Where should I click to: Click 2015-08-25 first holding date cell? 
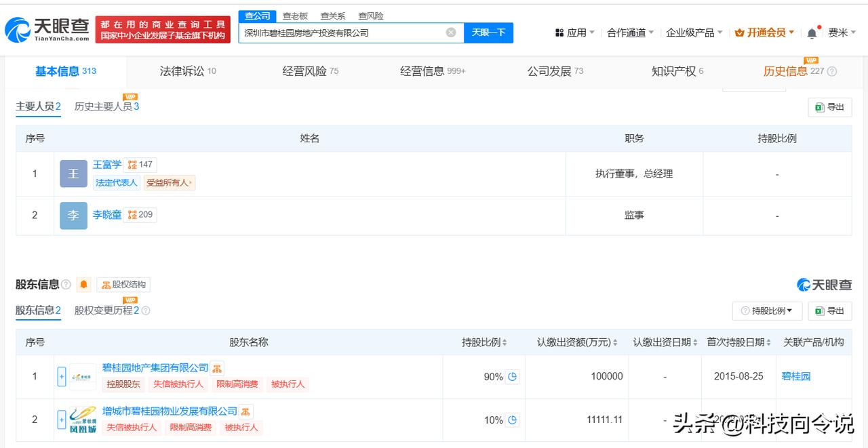[x=738, y=376]
